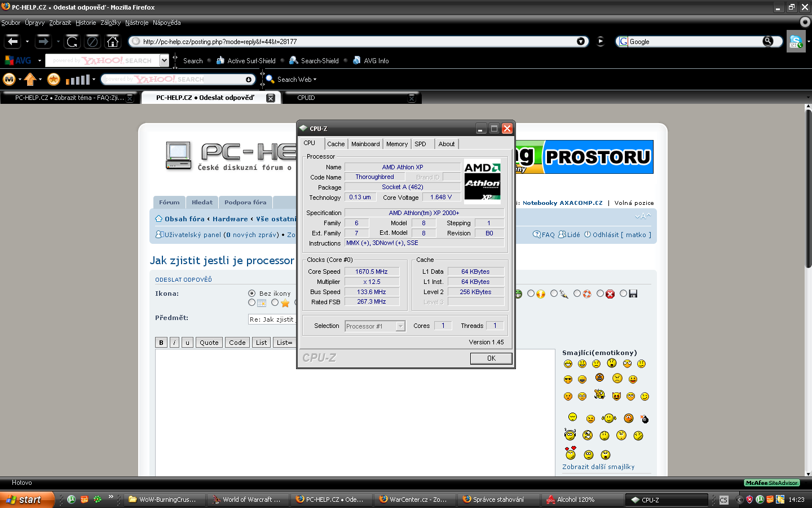
Task: Open Active Surf-Shield from the AVG toolbar
Action: click(x=246, y=60)
